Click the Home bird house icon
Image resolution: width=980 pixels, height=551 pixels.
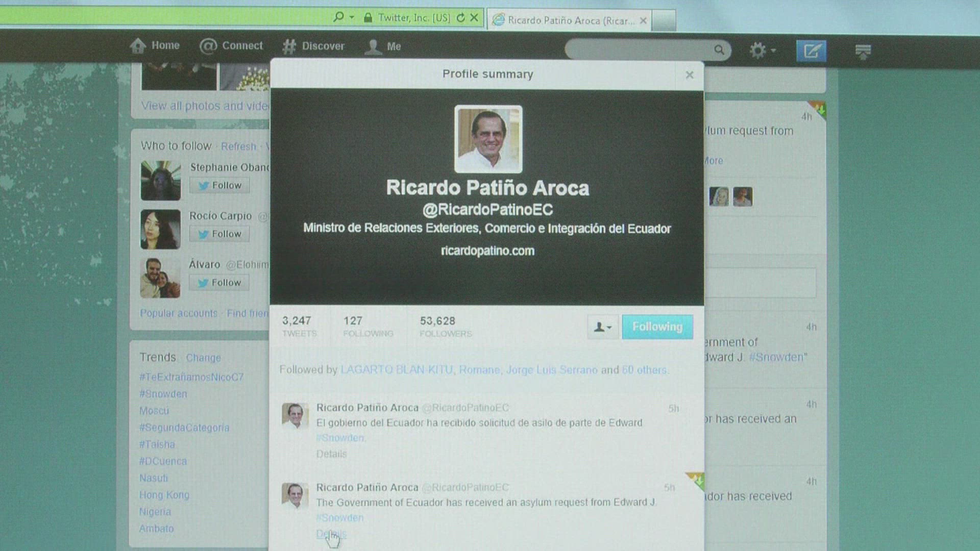coord(138,46)
